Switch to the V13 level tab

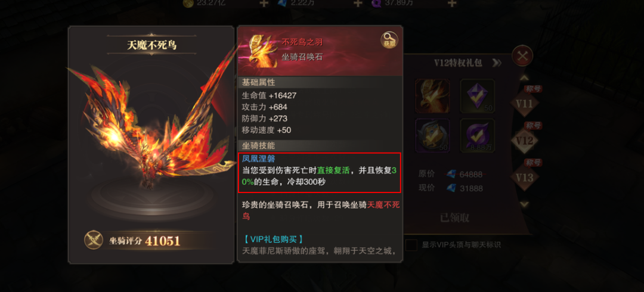(x=525, y=178)
